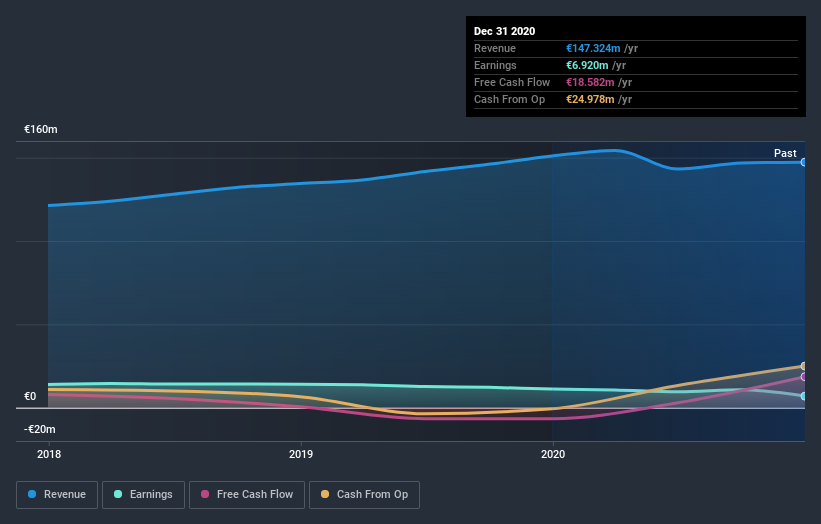The image size is (821, 524).
Task: Toggle the Free Cash Flow legend button
Action: coord(247,495)
